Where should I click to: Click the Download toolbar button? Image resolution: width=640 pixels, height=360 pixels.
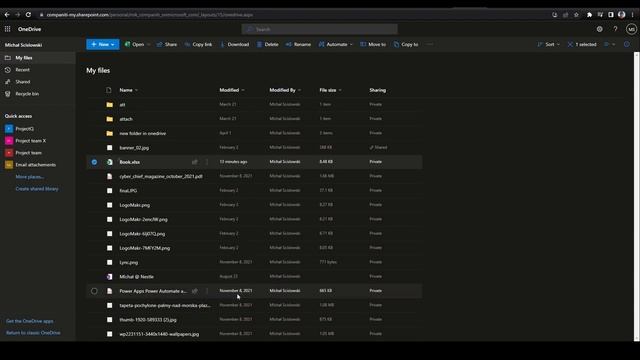tap(235, 44)
